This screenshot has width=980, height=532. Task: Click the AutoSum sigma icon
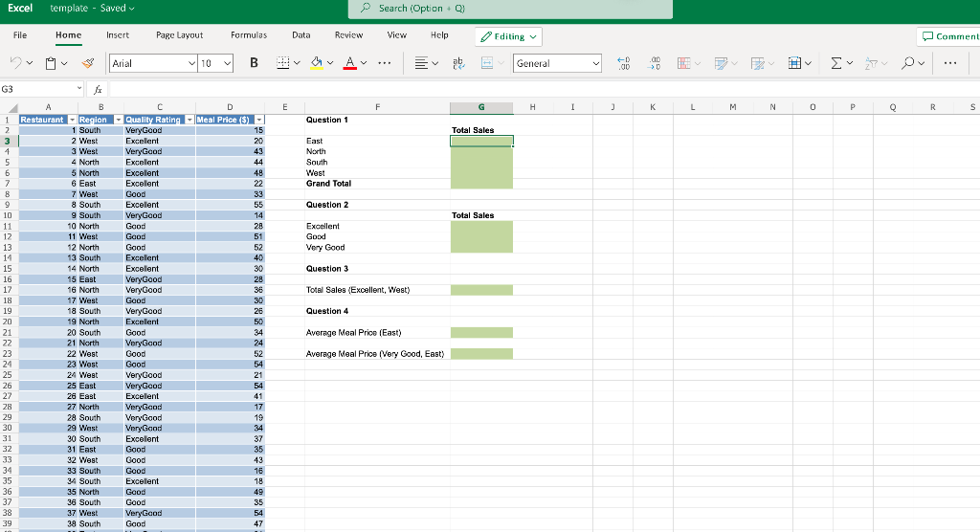[x=835, y=63]
